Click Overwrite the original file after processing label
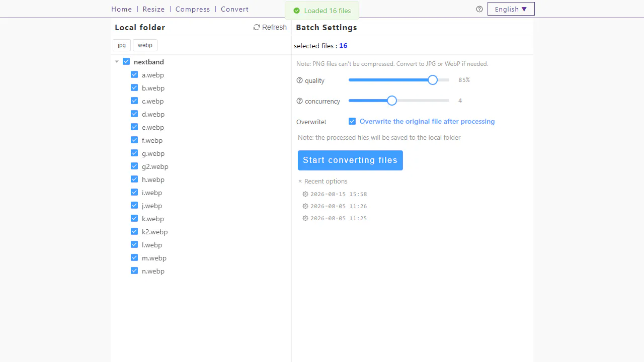This screenshot has height=362, width=644. pos(427,121)
